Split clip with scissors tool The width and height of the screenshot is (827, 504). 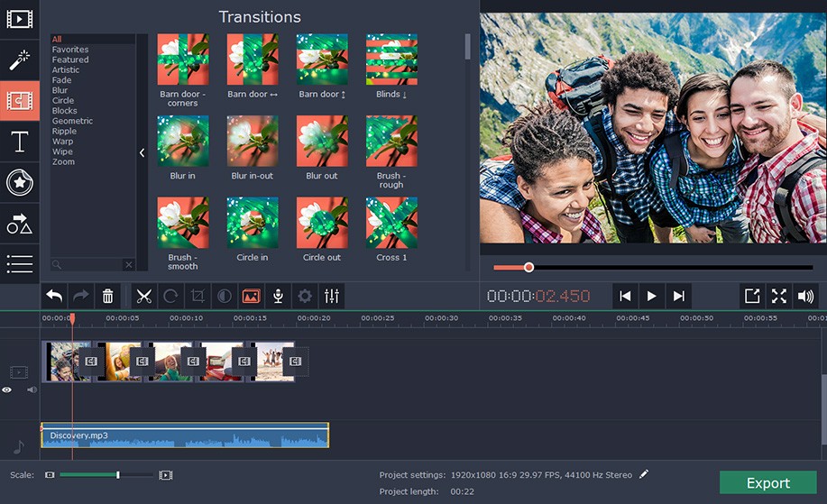[x=143, y=297]
